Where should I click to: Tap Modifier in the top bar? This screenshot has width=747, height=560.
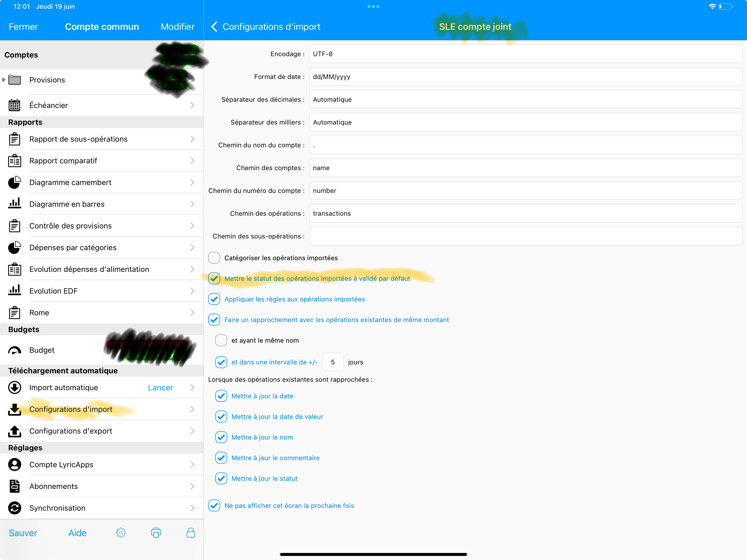click(x=178, y=27)
